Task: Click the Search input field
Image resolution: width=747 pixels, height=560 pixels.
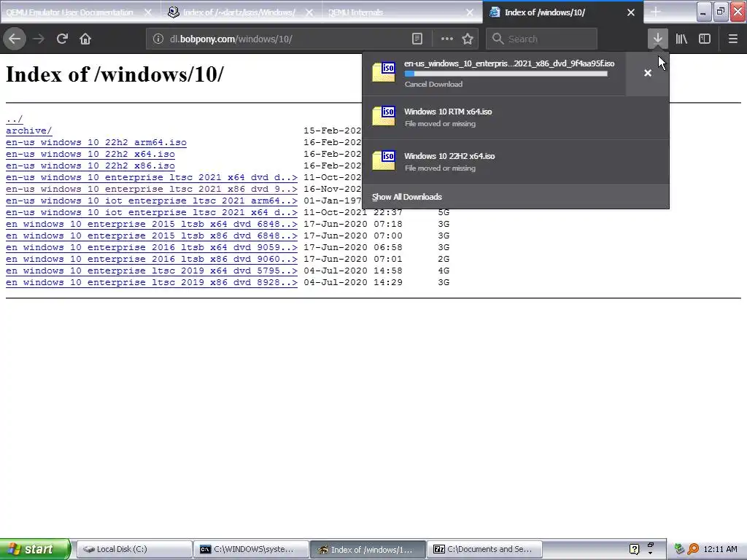Action: (541, 39)
